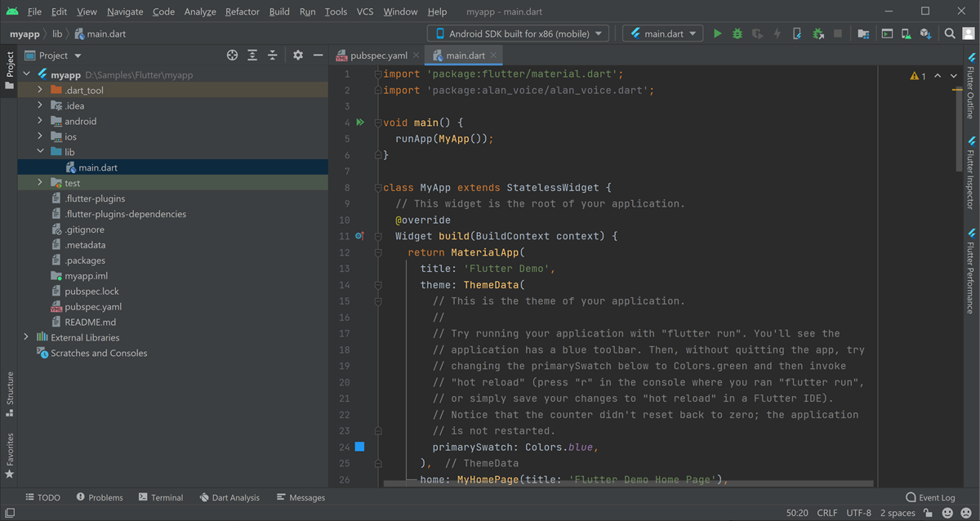The image size is (980, 521).
Task: Toggle the Structure tool window
Action: (10, 394)
